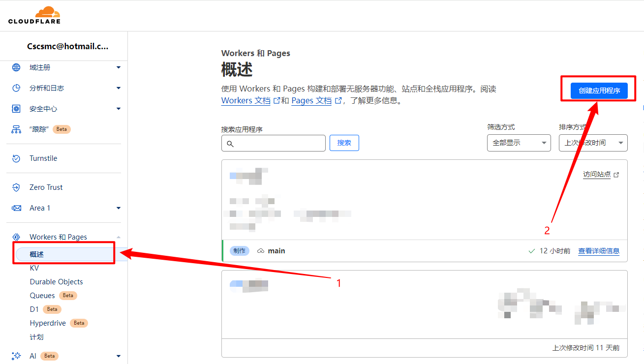The height and width of the screenshot is (364, 644).
Task: Open the 筛选方式 全部显示 dropdown
Action: click(x=519, y=143)
